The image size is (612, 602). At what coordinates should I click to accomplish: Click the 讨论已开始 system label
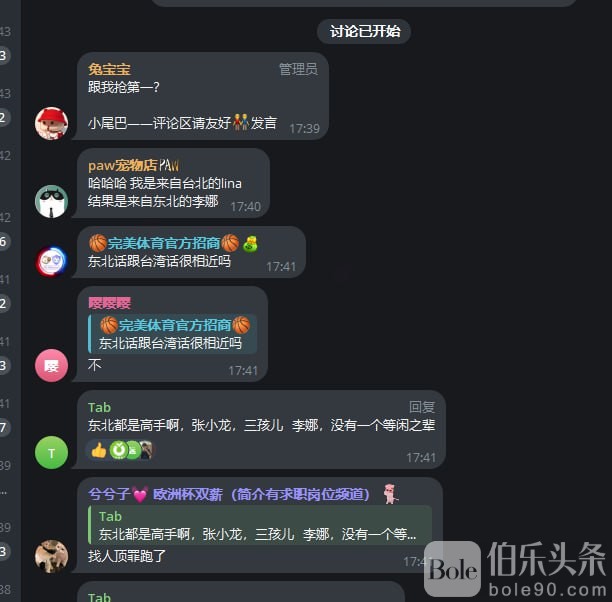364,31
